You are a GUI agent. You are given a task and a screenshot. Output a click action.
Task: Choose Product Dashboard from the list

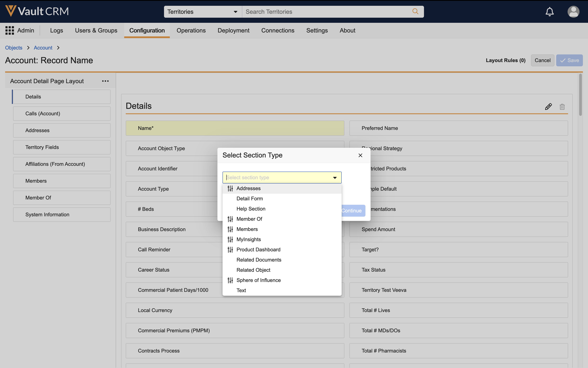(258, 249)
